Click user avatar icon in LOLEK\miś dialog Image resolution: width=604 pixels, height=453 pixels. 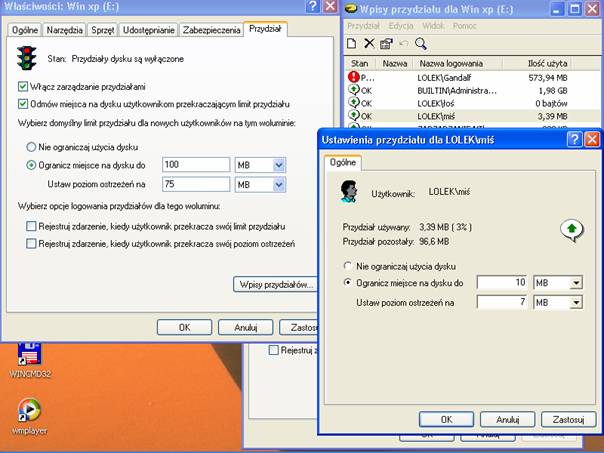(x=349, y=191)
